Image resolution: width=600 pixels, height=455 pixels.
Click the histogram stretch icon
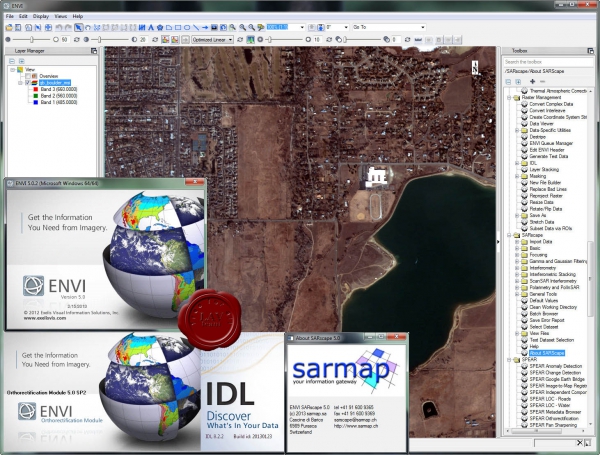[250, 39]
